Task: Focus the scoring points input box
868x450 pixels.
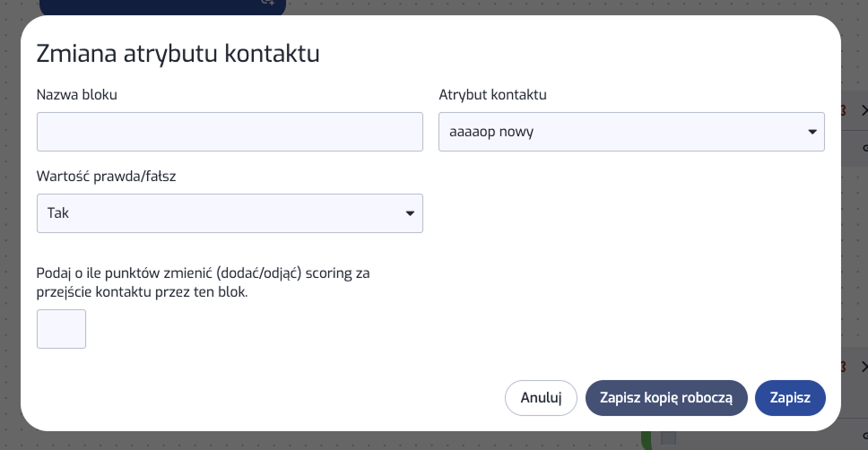Action: coord(61,329)
